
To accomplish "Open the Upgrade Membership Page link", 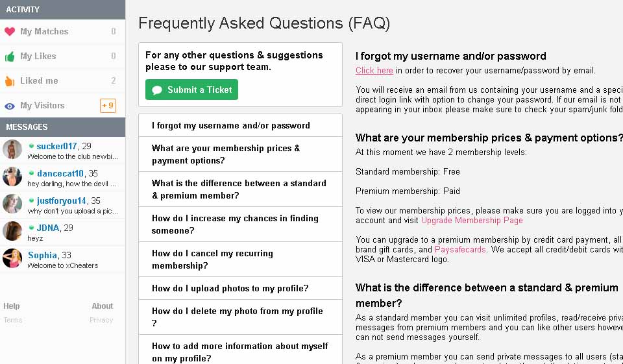I will point(472,221).
